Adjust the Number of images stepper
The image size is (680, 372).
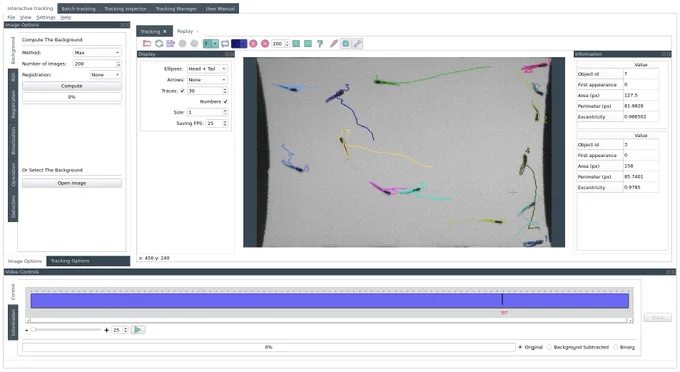pyautogui.click(x=119, y=64)
